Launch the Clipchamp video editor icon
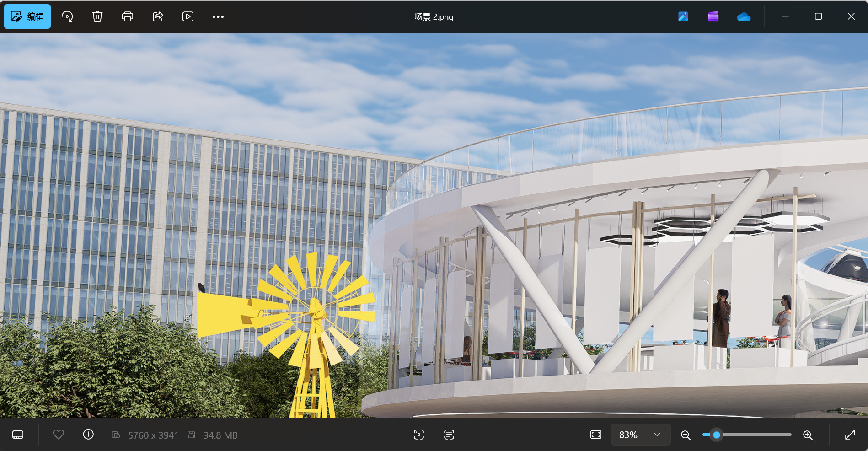Viewport: 868px width, 451px height. coord(713,17)
